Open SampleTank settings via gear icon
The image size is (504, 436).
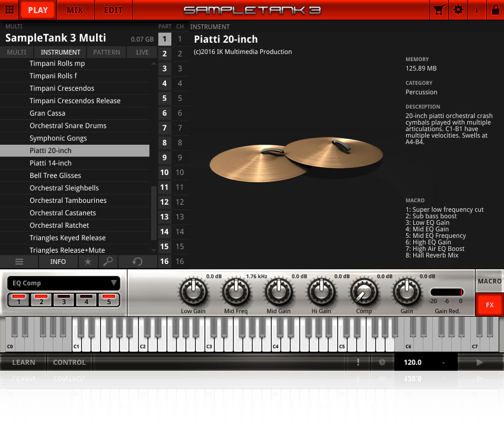[x=458, y=9]
